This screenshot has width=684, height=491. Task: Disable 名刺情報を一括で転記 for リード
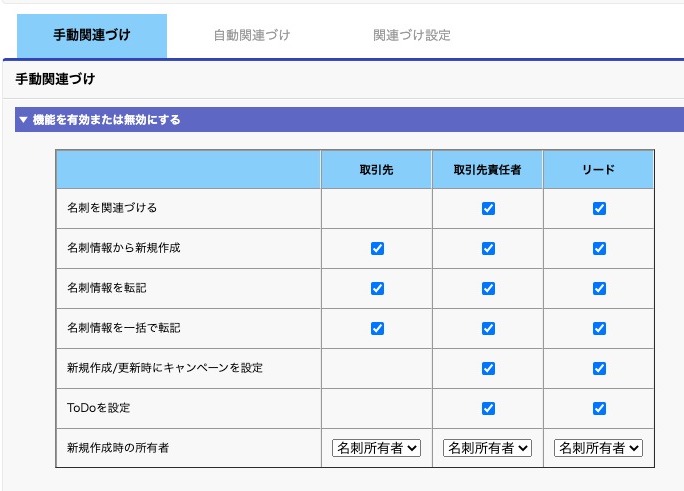tap(599, 328)
